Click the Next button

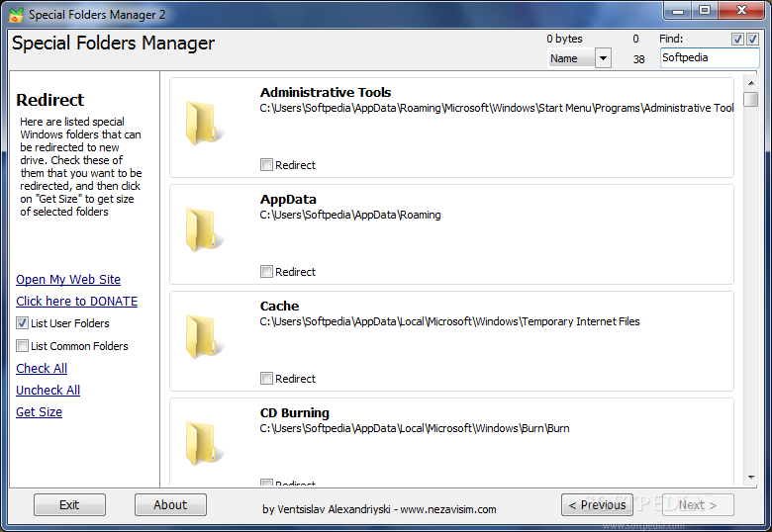[698, 505]
